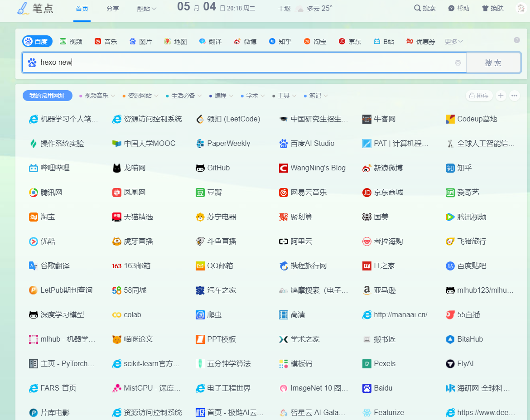The width and height of the screenshot is (530, 420).
Task: Click the GitHub cat icon
Action: pos(200,168)
